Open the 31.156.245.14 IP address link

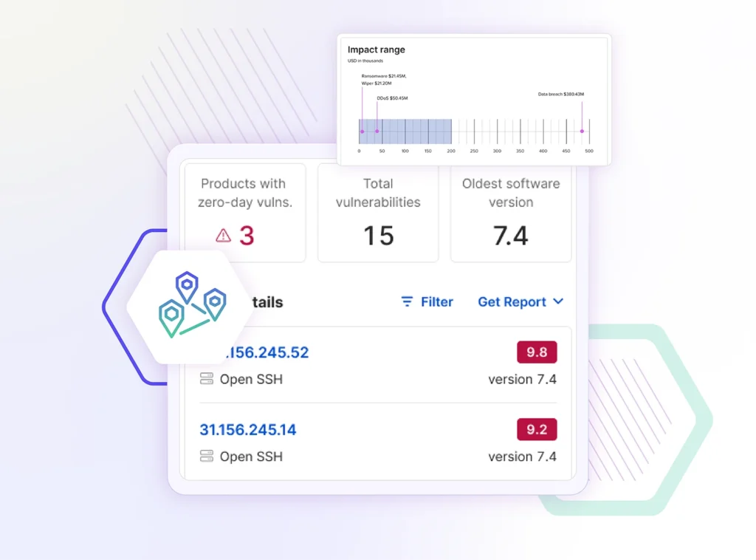248,430
